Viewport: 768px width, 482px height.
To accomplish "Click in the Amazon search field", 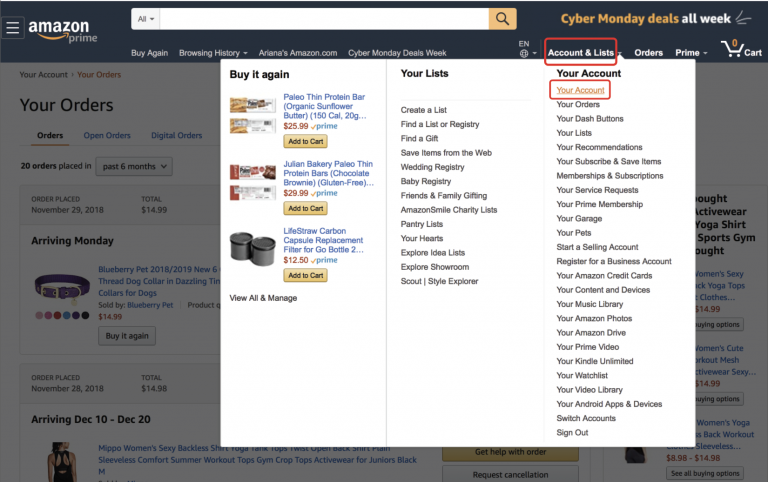I will [x=324, y=19].
